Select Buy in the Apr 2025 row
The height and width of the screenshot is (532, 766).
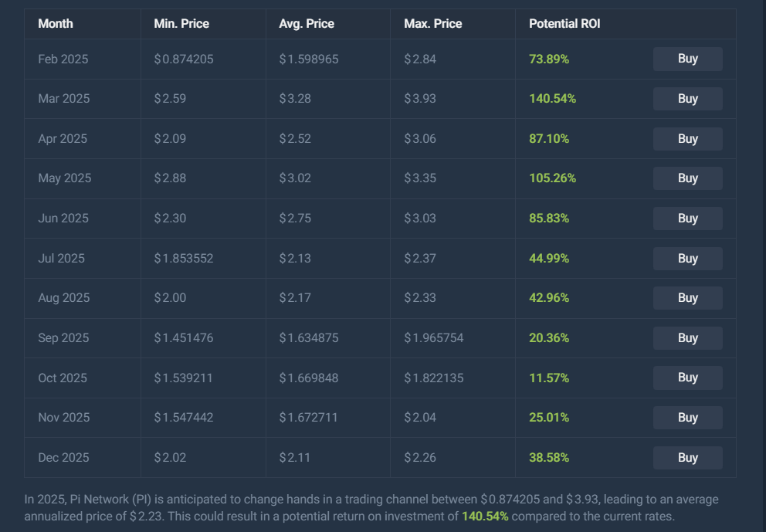pos(687,139)
